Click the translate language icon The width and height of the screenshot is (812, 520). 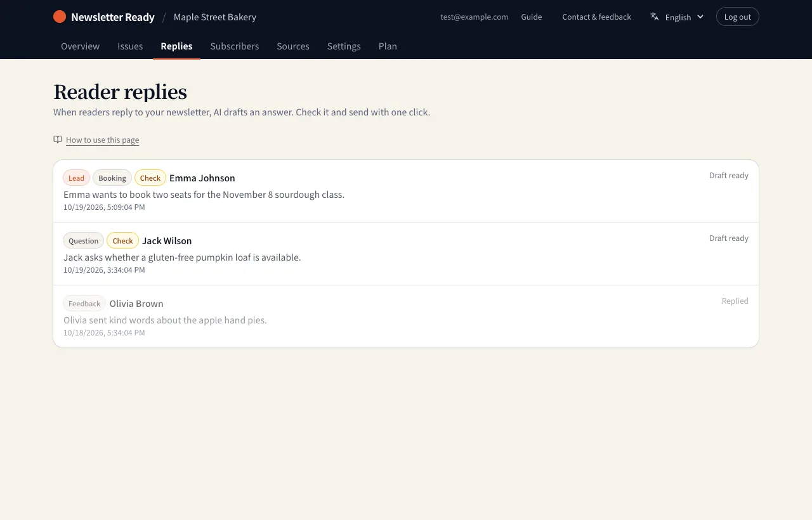click(655, 16)
